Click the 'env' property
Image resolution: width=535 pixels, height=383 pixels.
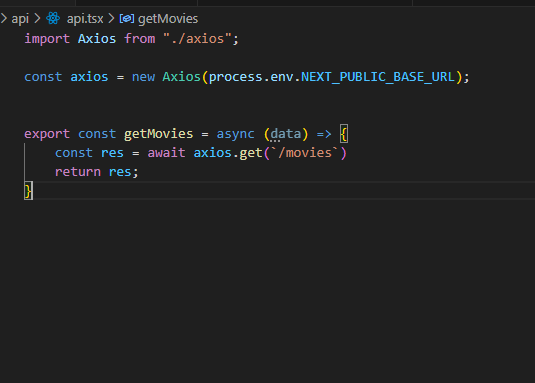[282, 77]
